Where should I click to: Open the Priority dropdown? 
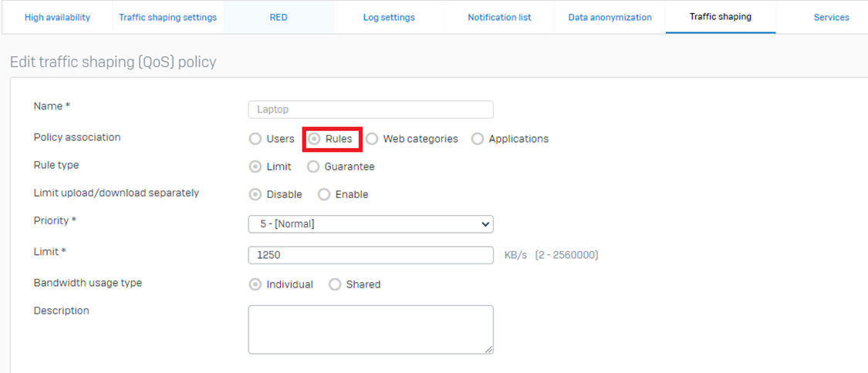pyautogui.click(x=370, y=224)
